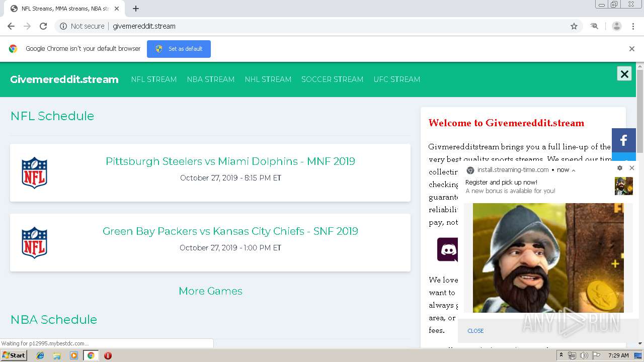Open network tray icon

coord(572,355)
